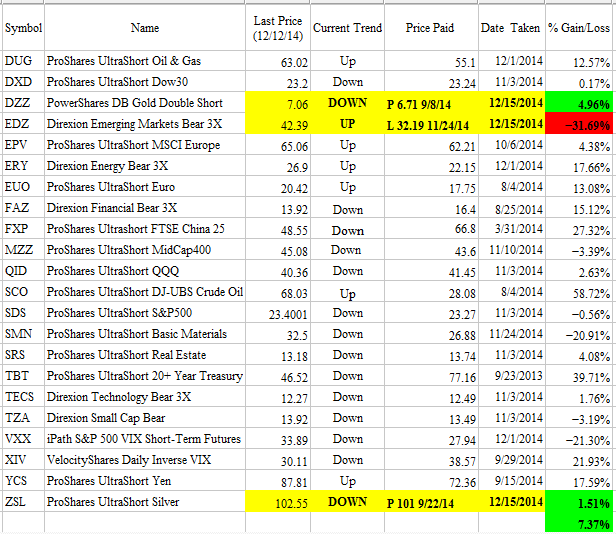
Task: Click the 12.57% gain cell
Action: (579, 61)
